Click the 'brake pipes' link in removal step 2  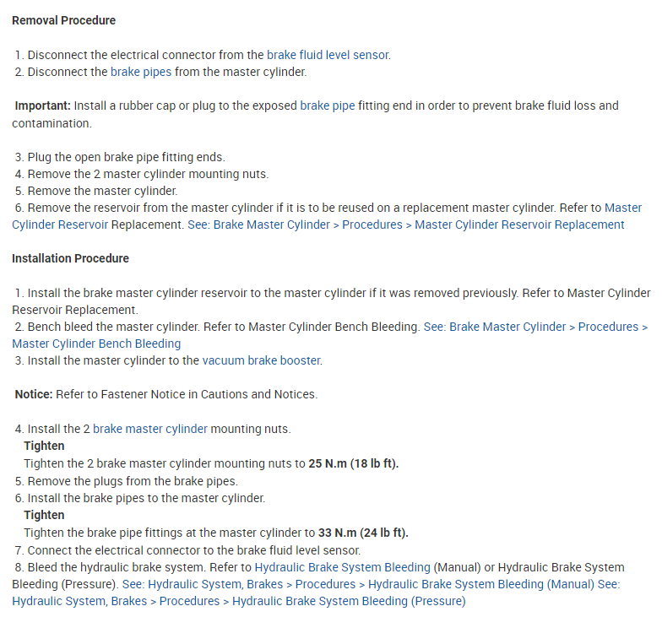(141, 72)
